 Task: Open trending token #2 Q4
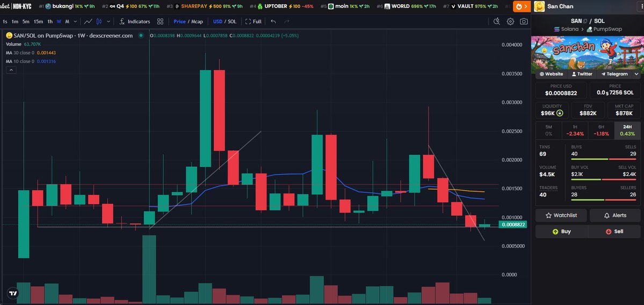click(132, 6)
